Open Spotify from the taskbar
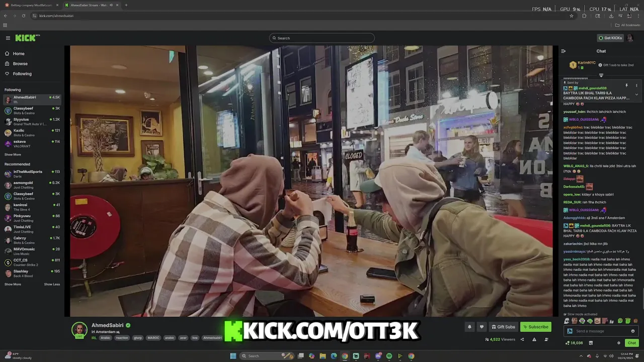Viewport: 644px width, 362px height. tap(389, 356)
